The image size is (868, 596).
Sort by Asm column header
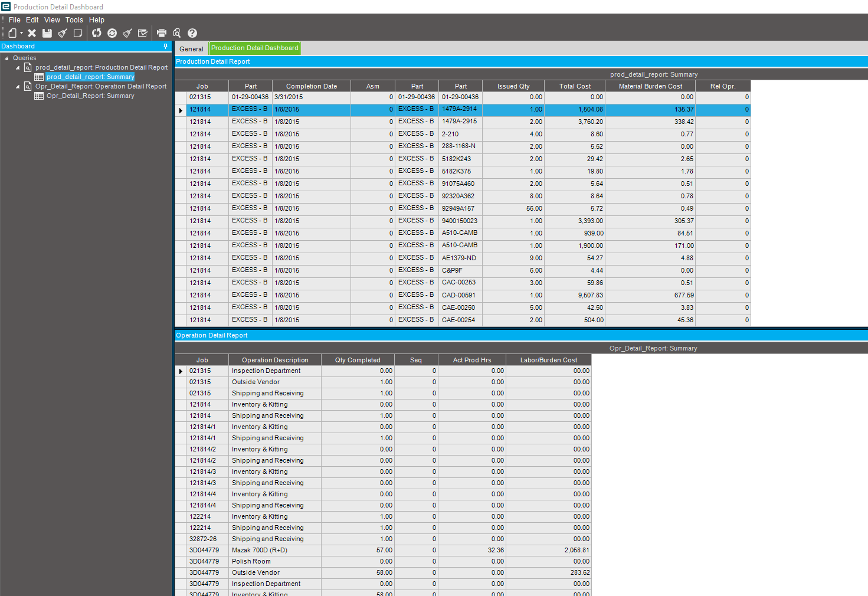point(373,86)
